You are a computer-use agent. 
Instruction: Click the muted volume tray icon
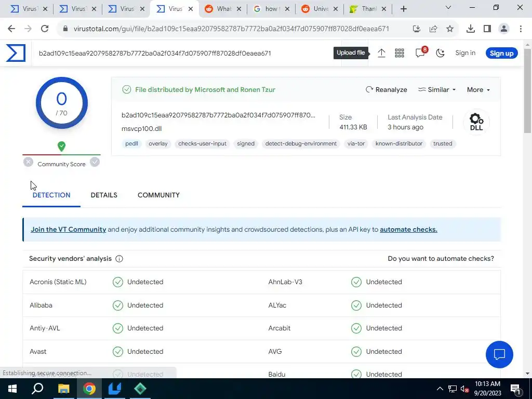465,389
